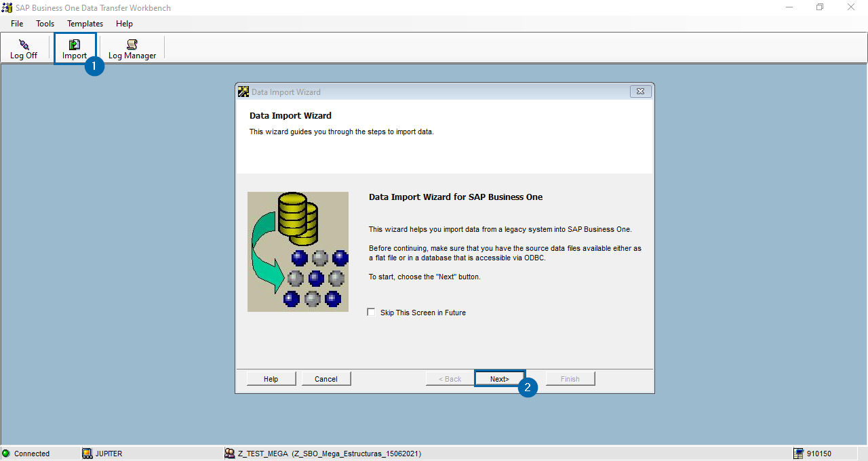
Task: Click the Connected status text
Action: 32,454
